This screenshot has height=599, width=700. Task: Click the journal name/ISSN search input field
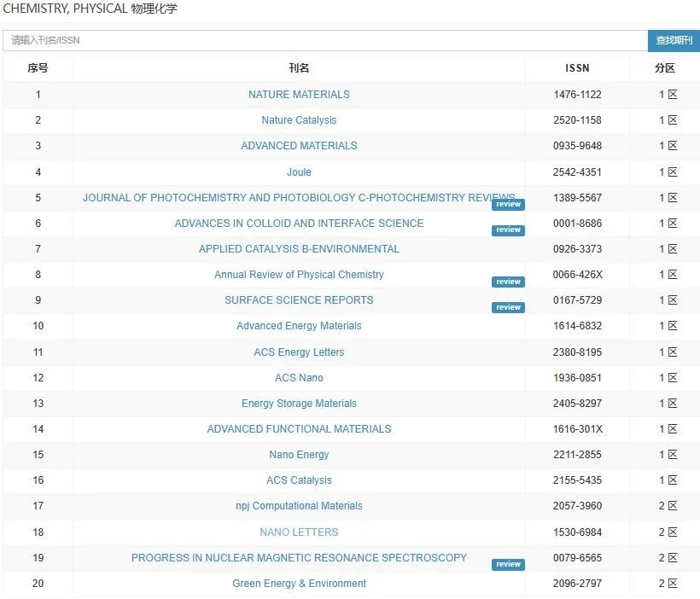325,41
